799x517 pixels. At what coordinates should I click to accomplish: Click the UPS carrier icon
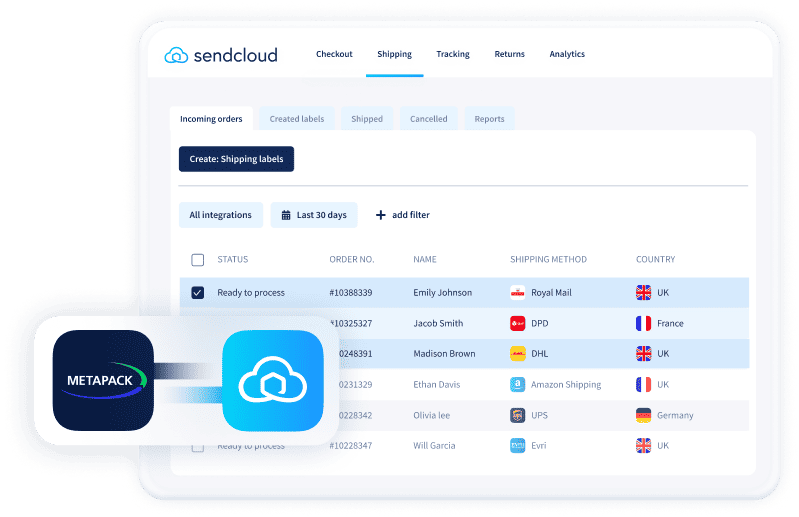pos(518,415)
